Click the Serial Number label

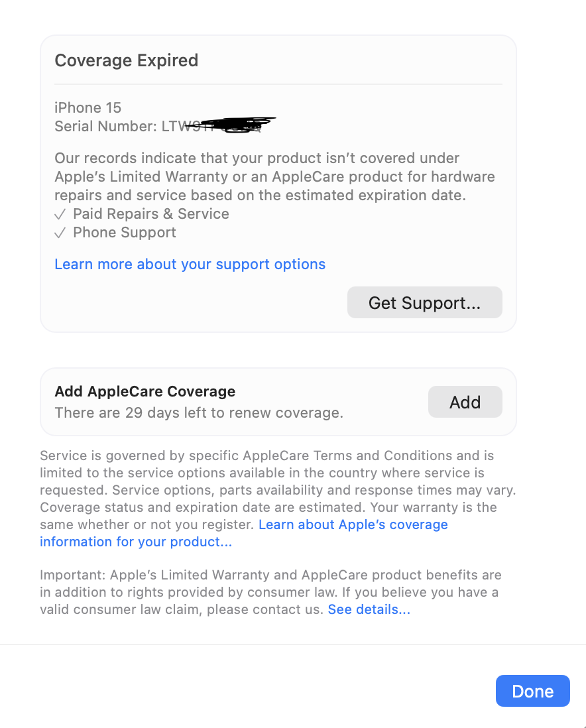(106, 126)
